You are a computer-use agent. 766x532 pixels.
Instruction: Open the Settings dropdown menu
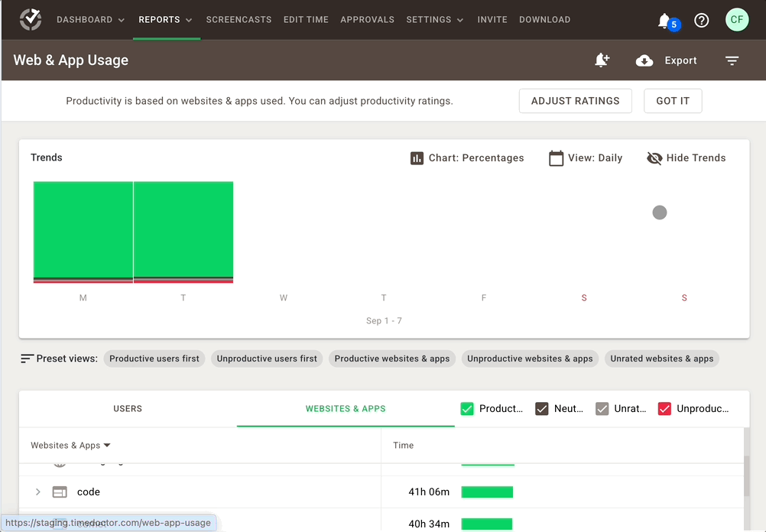click(x=435, y=20)
